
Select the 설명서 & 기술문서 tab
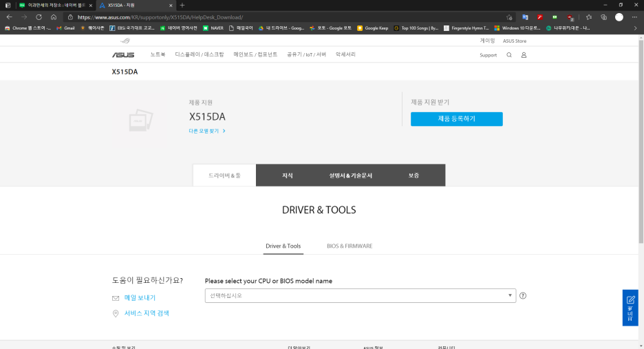pyautogui.click(x=350, y=176)
